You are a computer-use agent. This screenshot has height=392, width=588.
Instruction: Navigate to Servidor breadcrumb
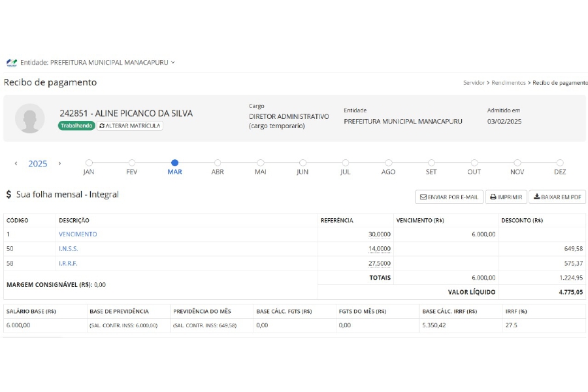click(x=474, y=83)
